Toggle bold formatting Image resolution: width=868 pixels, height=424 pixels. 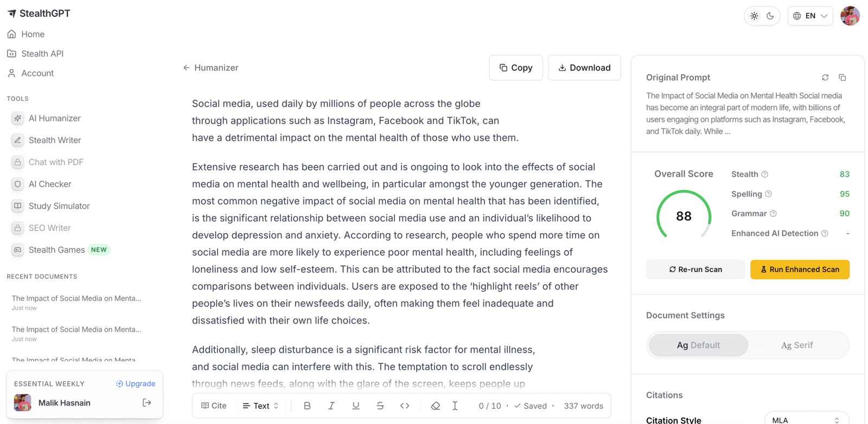click(x=307, y=405)
